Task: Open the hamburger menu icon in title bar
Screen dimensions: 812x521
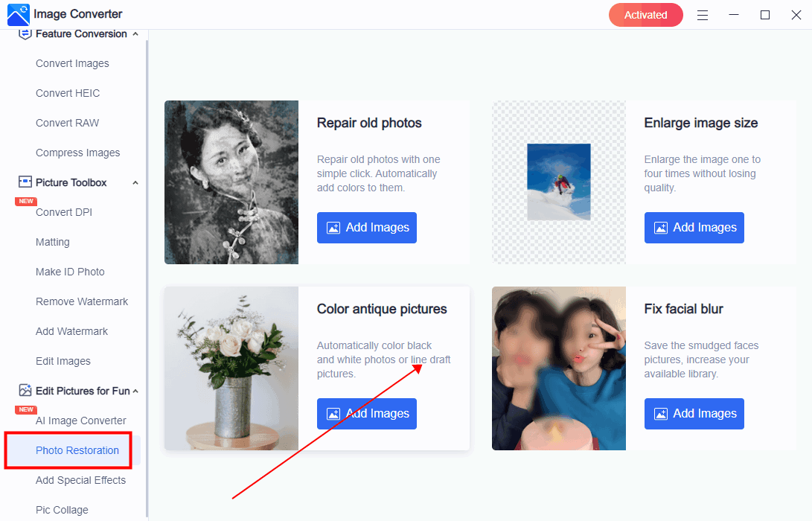Action: (x=703, y=15)
